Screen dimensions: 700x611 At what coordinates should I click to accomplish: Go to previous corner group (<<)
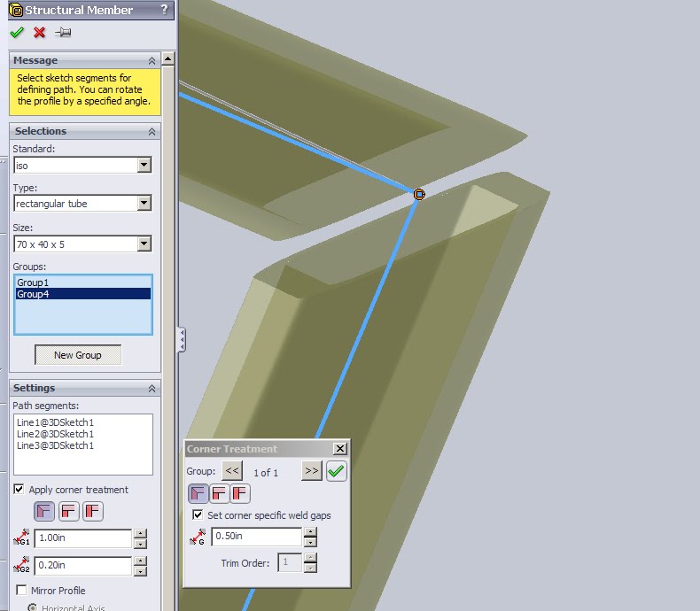[x=232, y=470]
